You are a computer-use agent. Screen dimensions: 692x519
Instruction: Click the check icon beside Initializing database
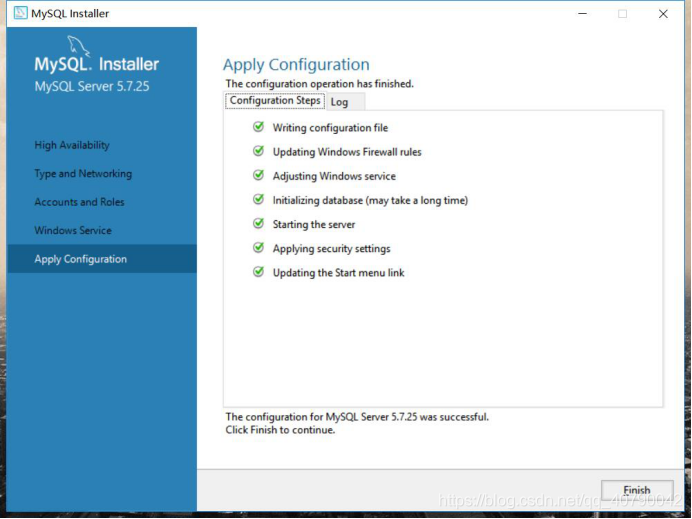click(259, 199)
